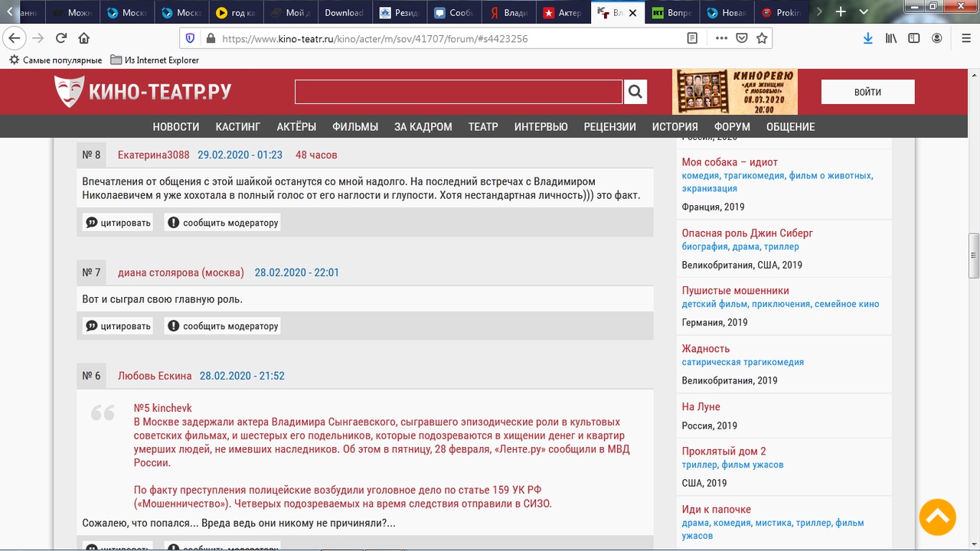Open ЗА КАДРОМ in site navigation
Image resolution: width=980 pixels, height=551 pixels.
tap(423, 127)
